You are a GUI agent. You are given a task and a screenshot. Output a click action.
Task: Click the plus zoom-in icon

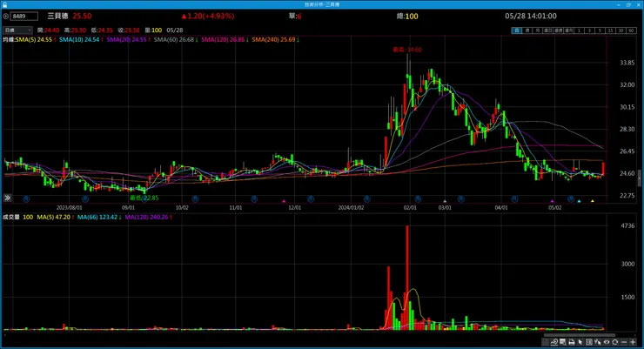click(x=633, y=342)
